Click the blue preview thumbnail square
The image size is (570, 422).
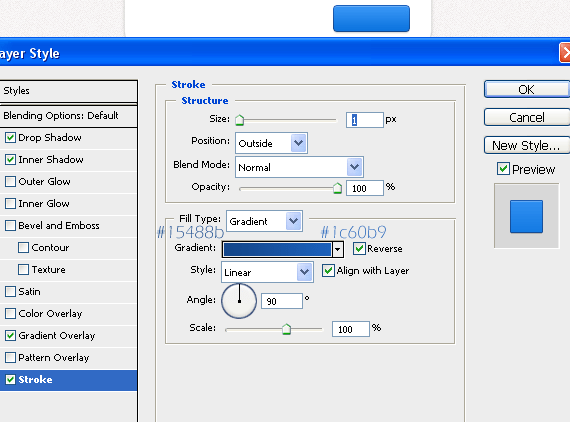point(526,216)
